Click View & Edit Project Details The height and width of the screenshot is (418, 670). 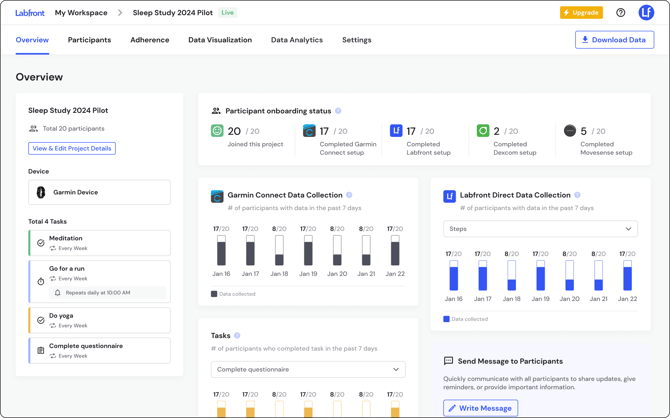click(72, 148)
